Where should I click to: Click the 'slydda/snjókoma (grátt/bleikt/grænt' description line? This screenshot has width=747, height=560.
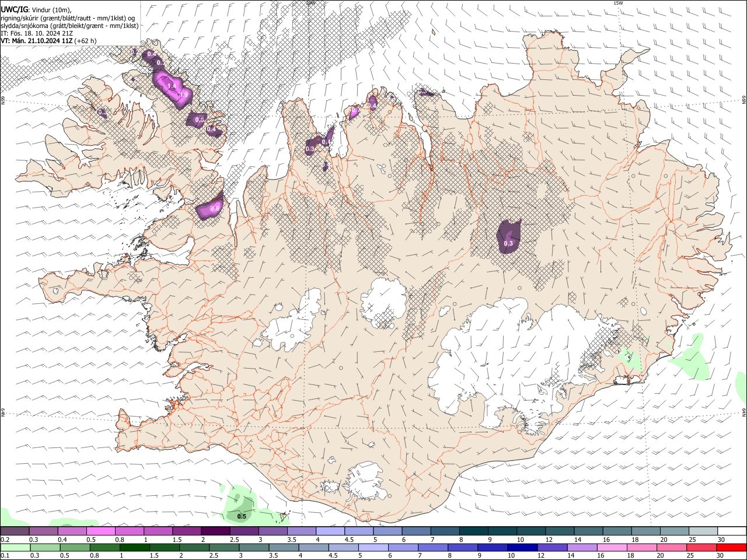(69, 26)
